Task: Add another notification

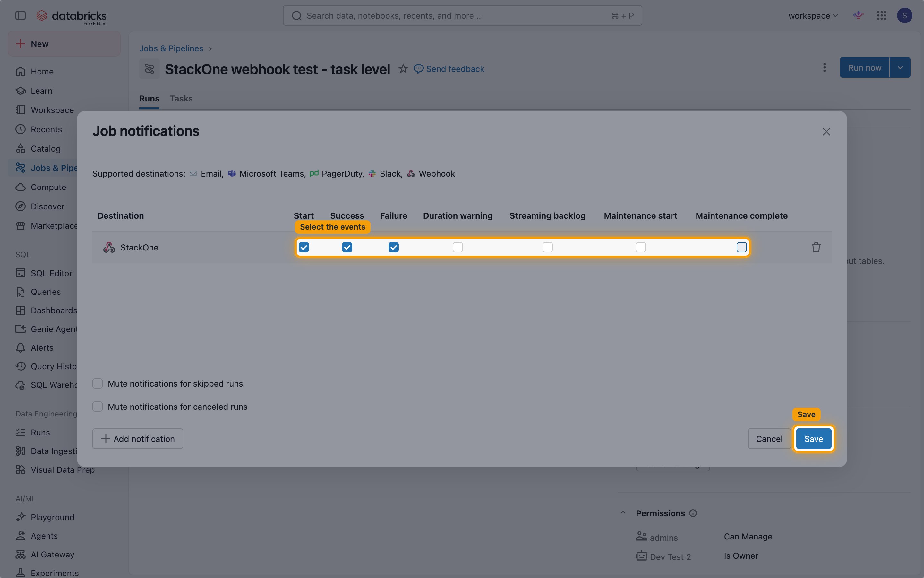Action: pos(137,439)
